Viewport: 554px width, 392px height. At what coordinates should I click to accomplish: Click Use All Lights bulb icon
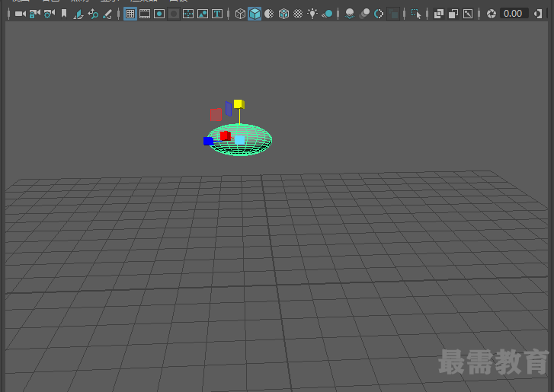pos(312,14)
